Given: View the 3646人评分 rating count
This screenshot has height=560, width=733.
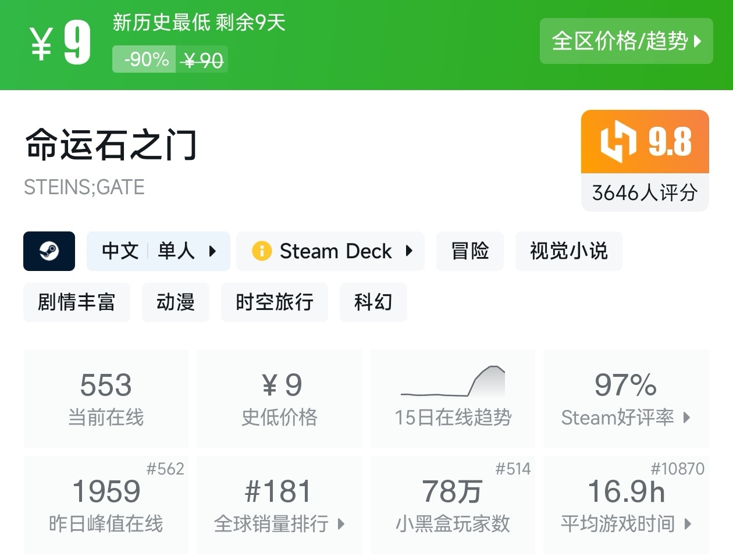Looking at the screenshot, I should click(645, 192).
